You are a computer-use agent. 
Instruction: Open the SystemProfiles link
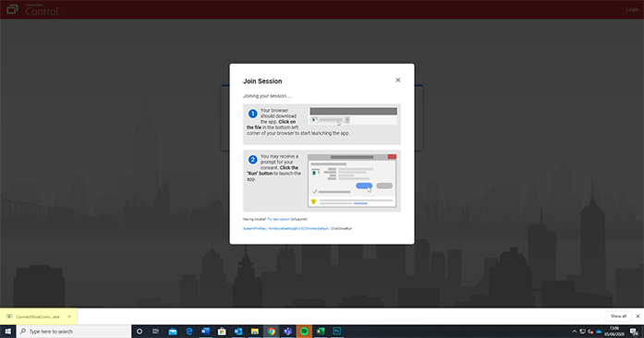(x=254, y=228)
